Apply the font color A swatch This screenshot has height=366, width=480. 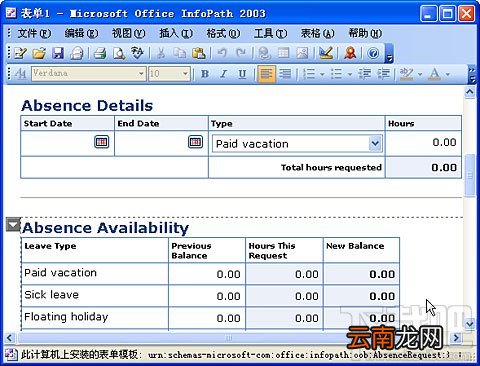click(x=434, y=74)
